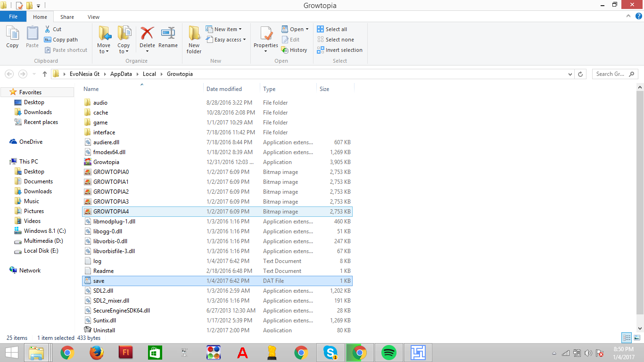
Task: Click Paste shortcut in the ribbon
Action: [x=66, y=50]
